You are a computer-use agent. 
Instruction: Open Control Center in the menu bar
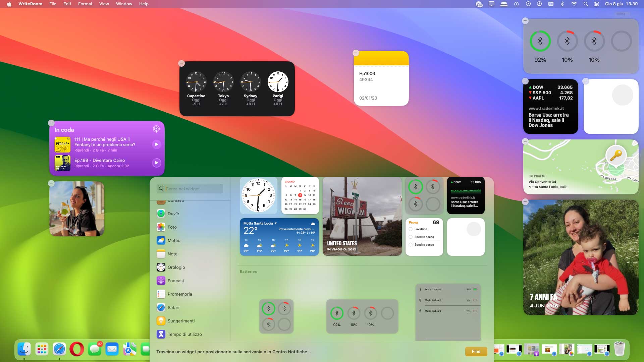(x=596, y=4)
